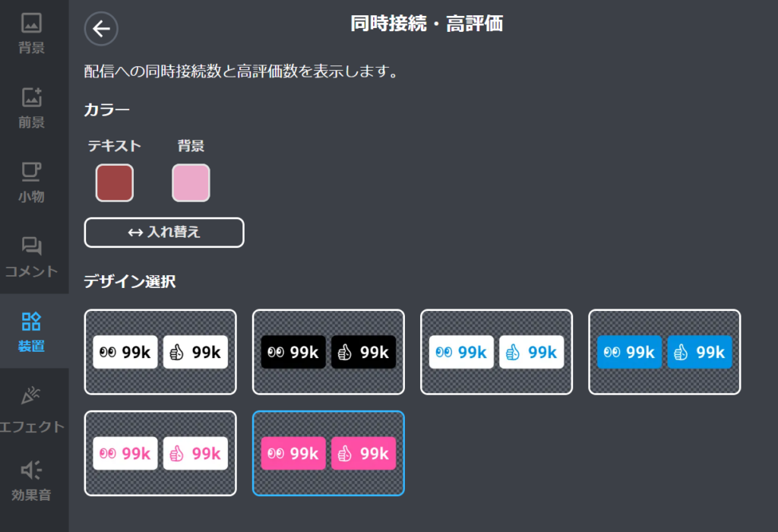Select the black background white text design

(x=328, y=352)
